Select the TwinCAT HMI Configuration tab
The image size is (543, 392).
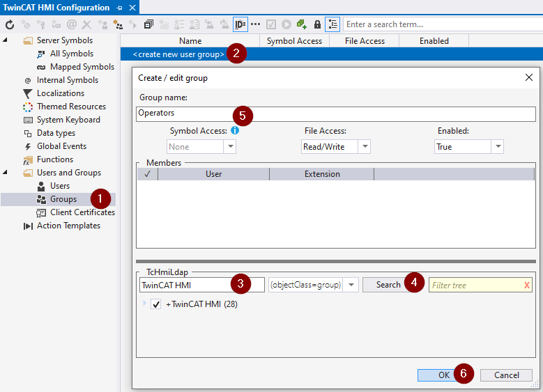click(56, 8)
